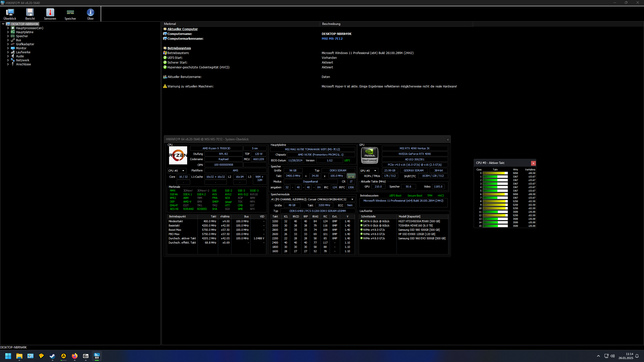Viewport: 644px width, 362px height.
Task: Close the System-Überblick window
Action: (x=448, y=139)
